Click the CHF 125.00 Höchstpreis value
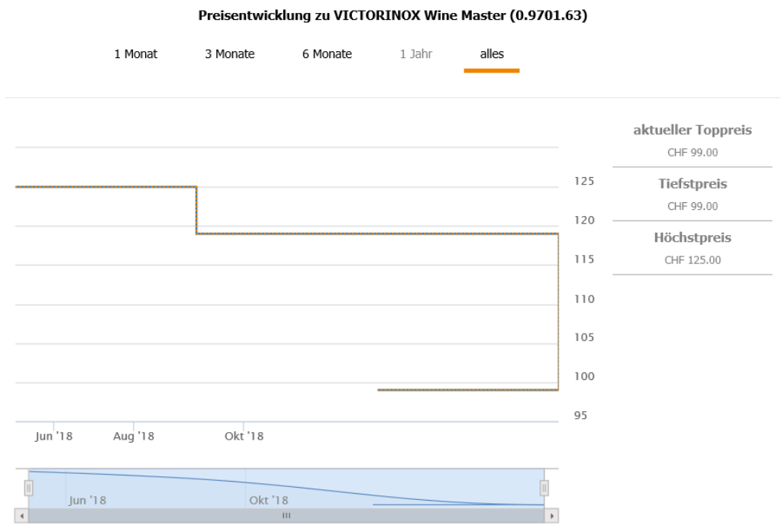 coord(692,260)
